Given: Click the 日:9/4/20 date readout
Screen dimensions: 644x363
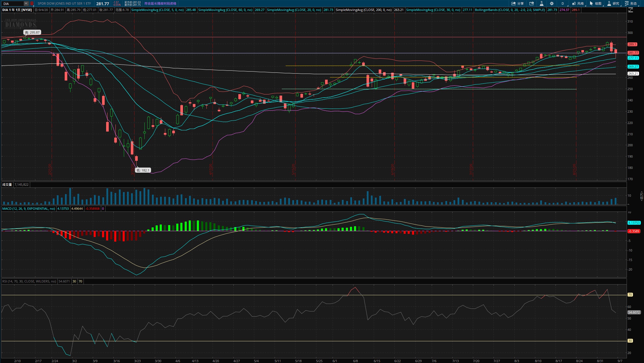Looking at the screenshot, I should (41, 10).
